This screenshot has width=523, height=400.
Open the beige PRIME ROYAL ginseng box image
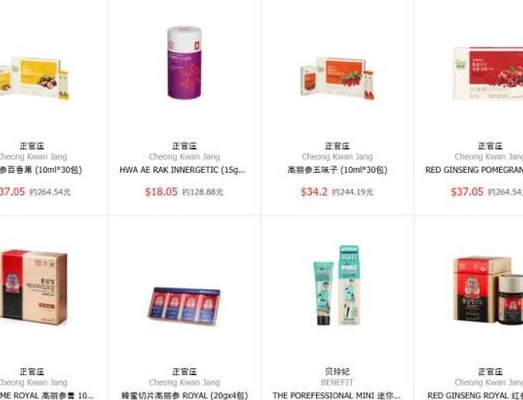tap(33, 288)
